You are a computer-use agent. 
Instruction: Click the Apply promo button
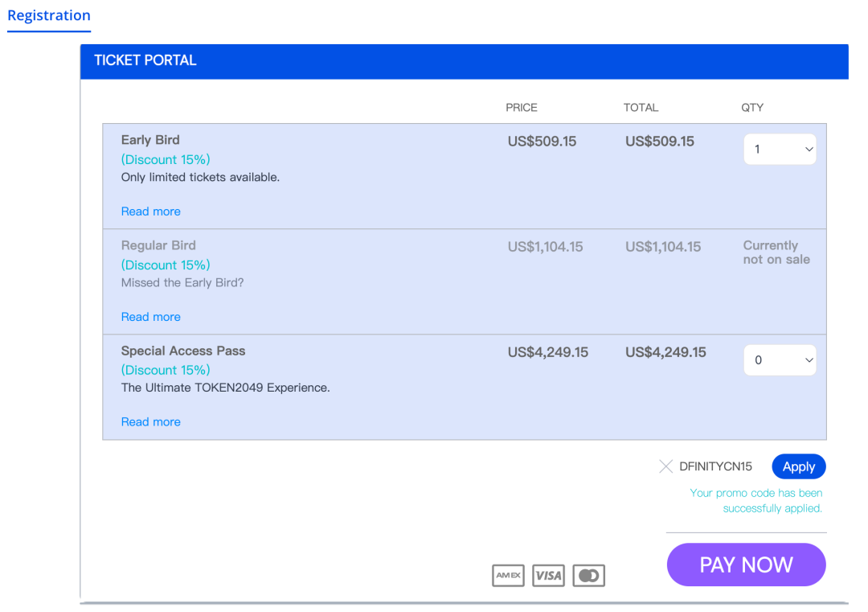click(799, 467)
